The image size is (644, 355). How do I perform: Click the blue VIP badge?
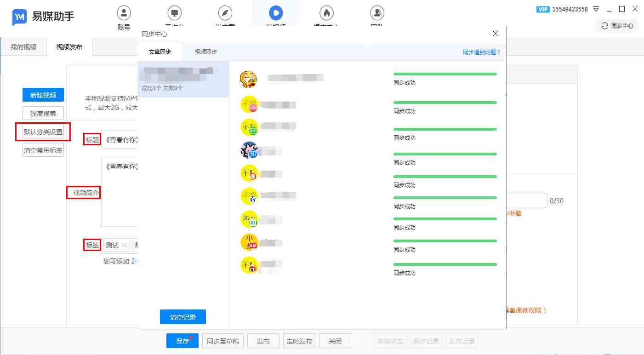[x=543, y=9]
